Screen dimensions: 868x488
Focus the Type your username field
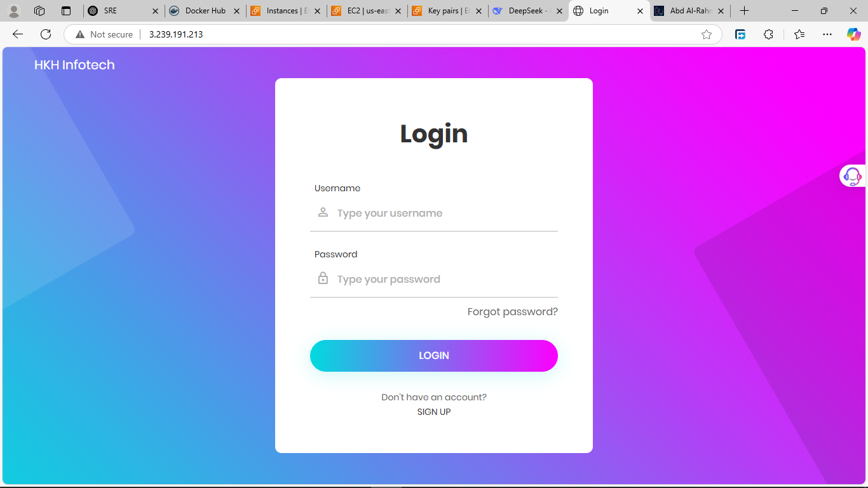coord(434,213)
